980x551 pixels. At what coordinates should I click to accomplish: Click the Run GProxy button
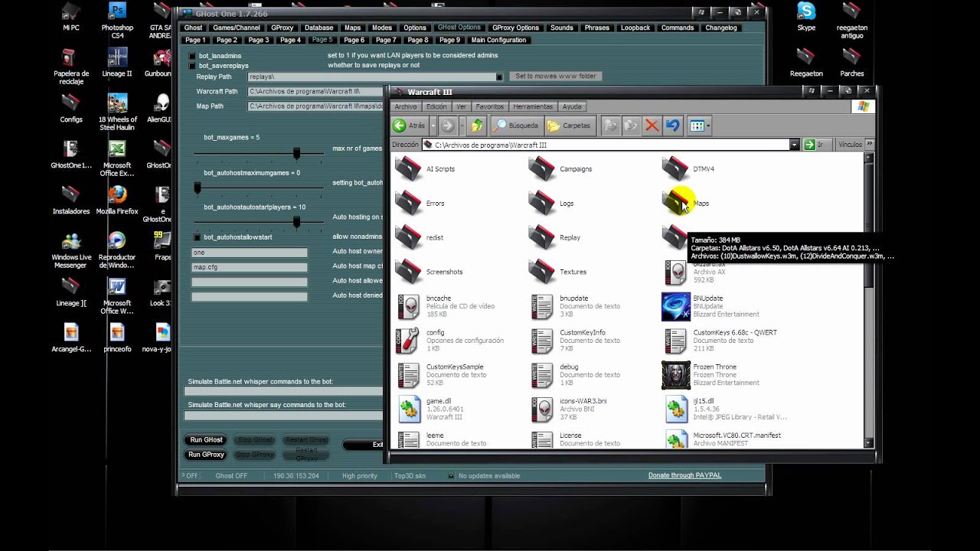coord(206,455)
